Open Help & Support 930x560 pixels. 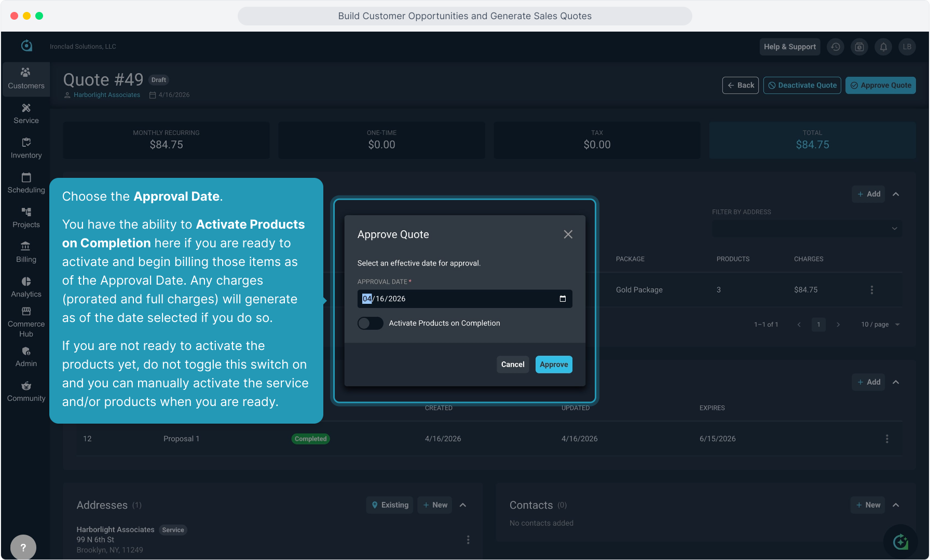pos(789,47)
